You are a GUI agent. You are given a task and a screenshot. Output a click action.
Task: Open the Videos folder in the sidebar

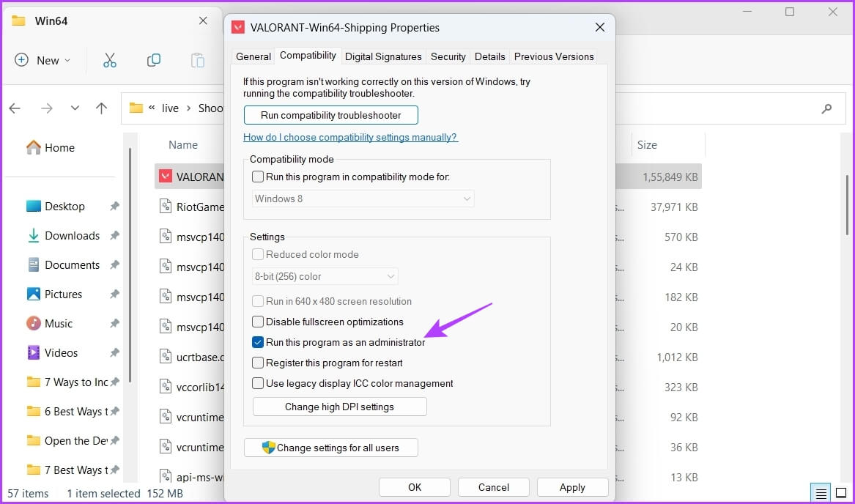52,353
